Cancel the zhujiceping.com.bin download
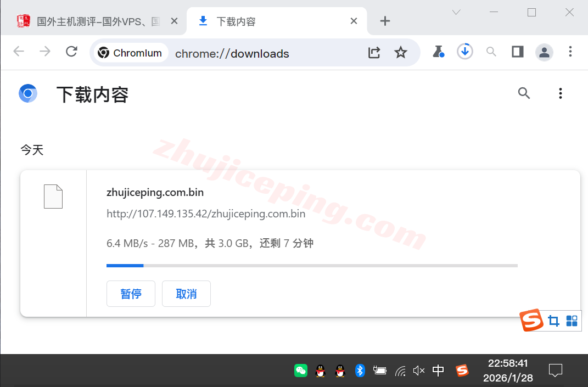Viewport: 588px width, 387px height. [x=186, y=294]
